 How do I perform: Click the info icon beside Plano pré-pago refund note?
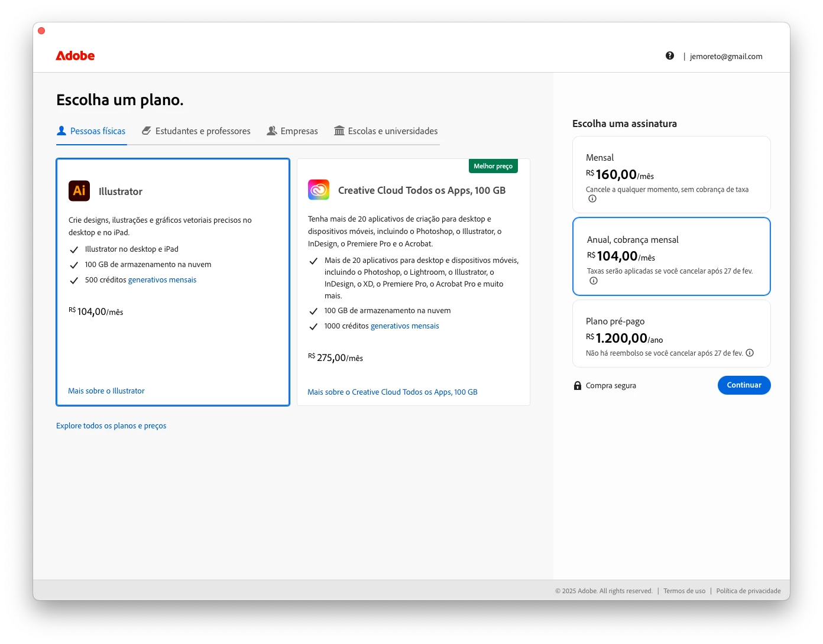(750, 353)
